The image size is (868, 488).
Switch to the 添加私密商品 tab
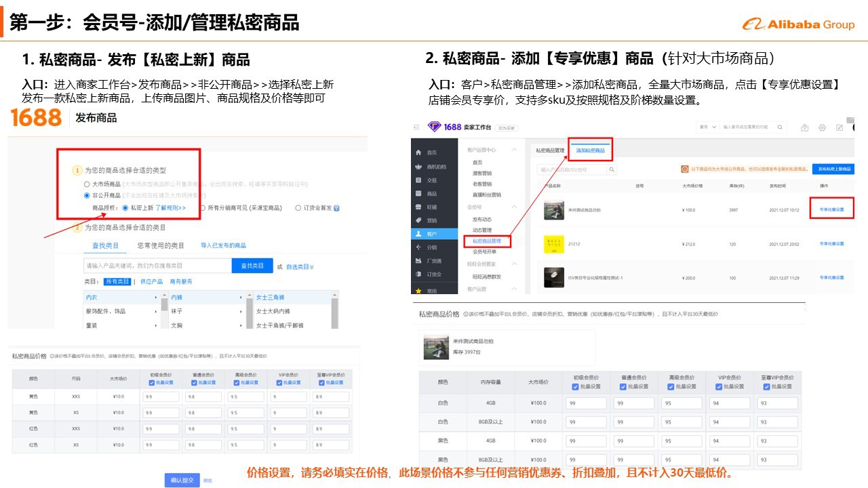coord(590,150)
